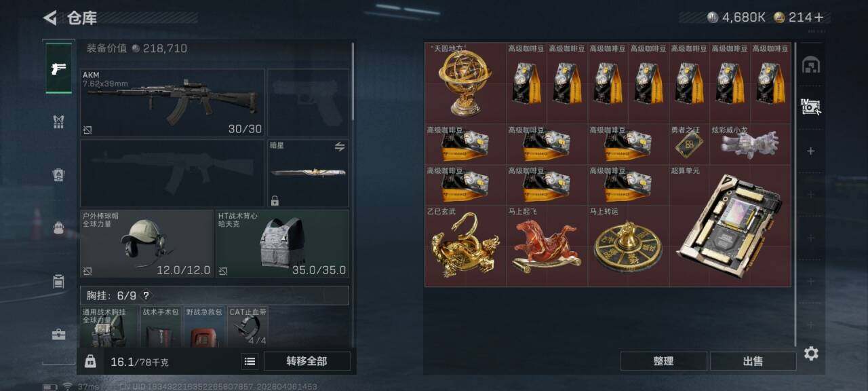Viewport: 868px width, 391px height.
Task: Open the toolbox category at the sidebar bottom
Action: (58, 334)
